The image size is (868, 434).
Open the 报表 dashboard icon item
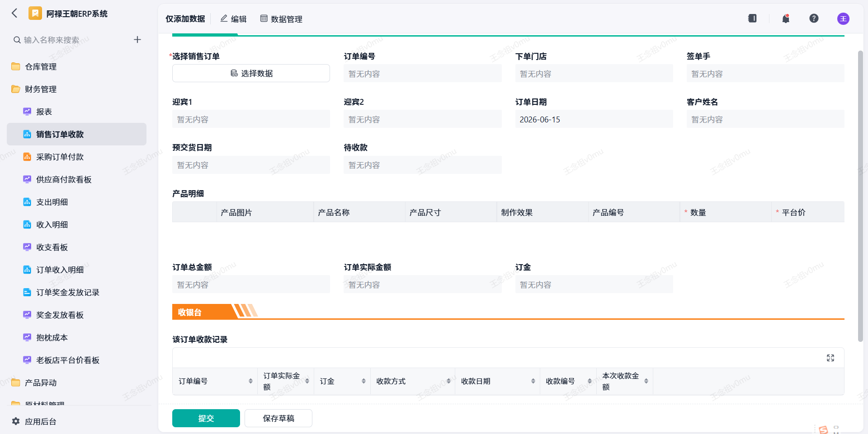point(27,112)
